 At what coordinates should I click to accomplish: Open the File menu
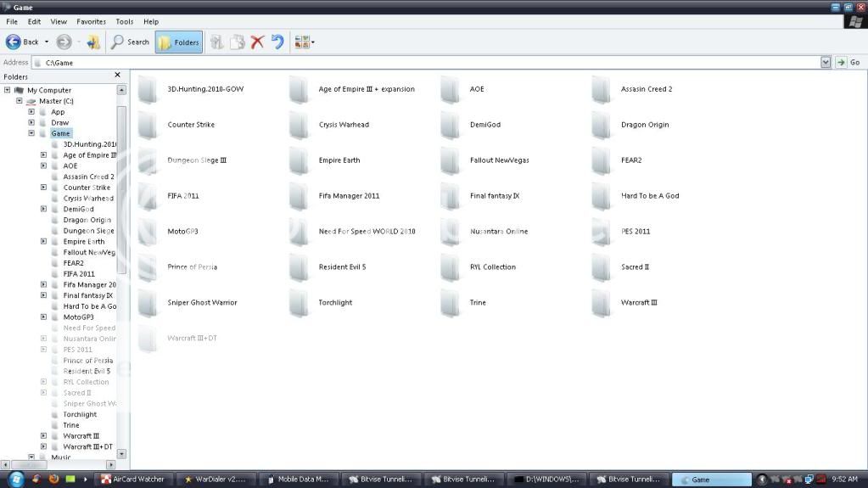click(12, 21)
